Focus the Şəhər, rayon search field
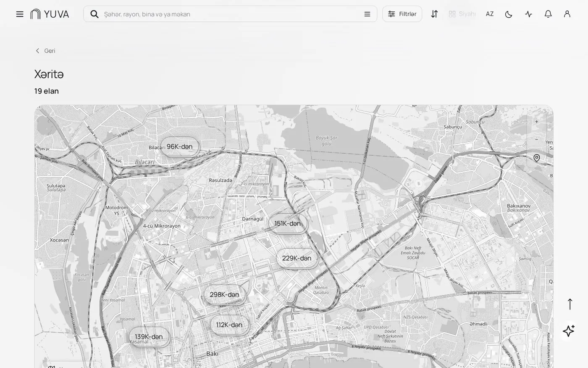The width and height of the screenshot is (588, 368). click(231, 14)
